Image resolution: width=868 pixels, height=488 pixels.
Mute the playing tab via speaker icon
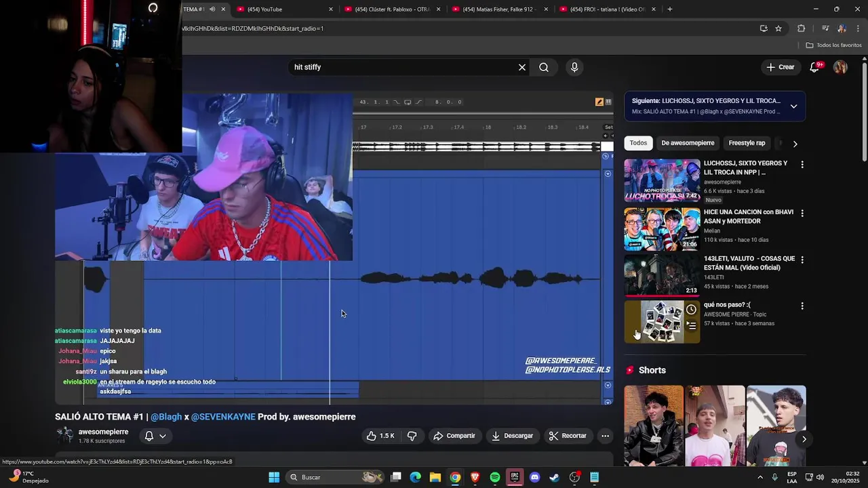(212, 9)
